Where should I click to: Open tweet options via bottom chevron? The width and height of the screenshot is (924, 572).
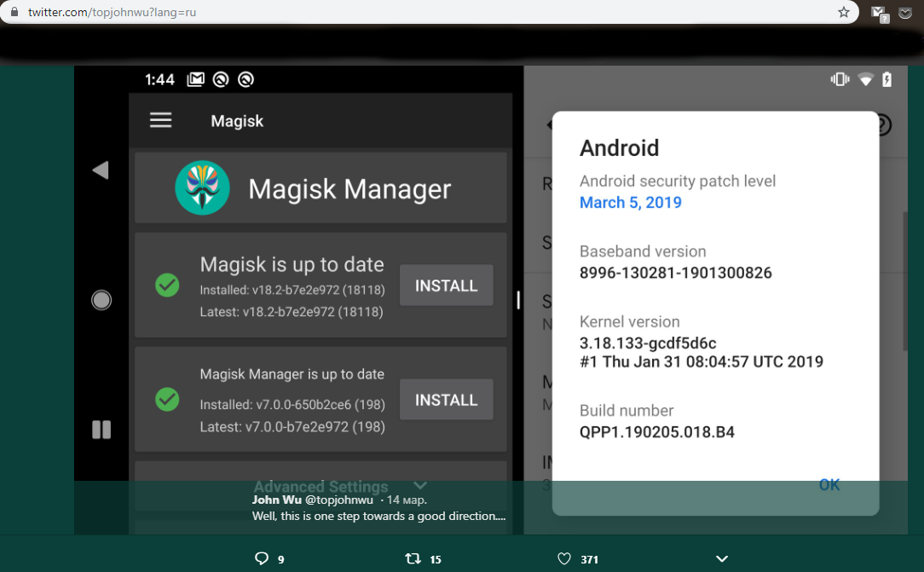point(722,558)
